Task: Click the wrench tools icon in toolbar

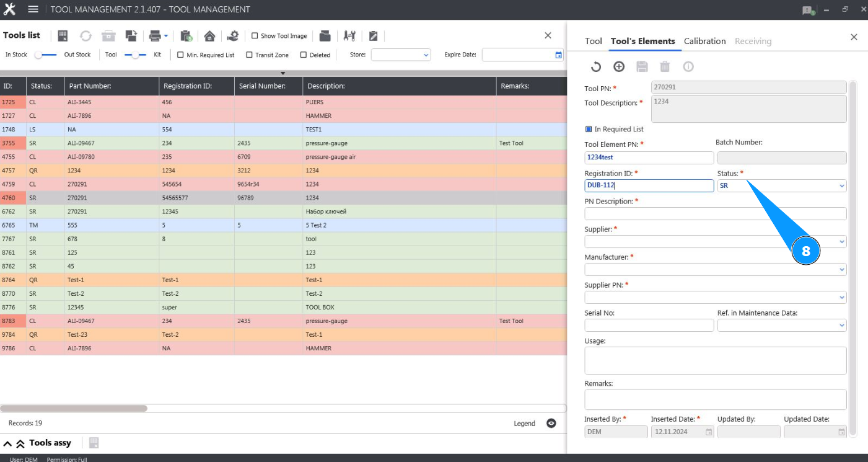Action: coord(349,36)
